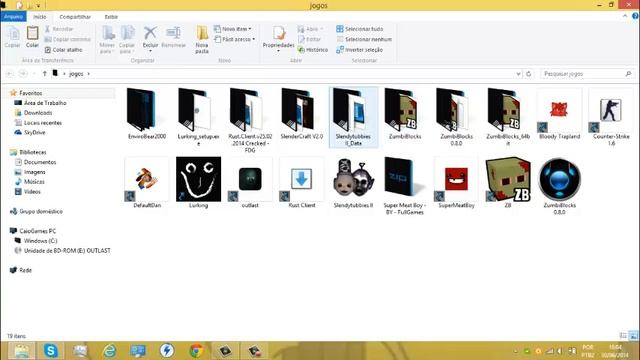Screen dimensions: 640x360
Task: Open Propriedades in the ribbon
Action: point(278,38)
